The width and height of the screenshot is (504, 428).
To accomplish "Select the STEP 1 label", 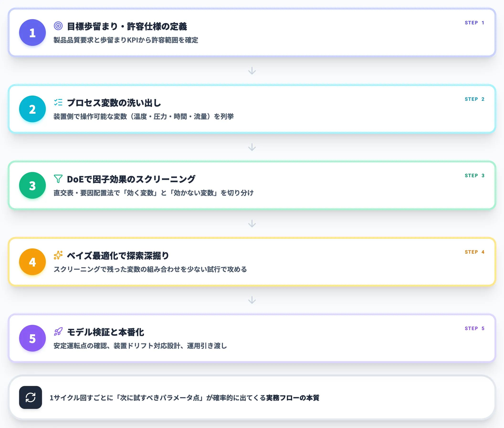I will (474, 23).
